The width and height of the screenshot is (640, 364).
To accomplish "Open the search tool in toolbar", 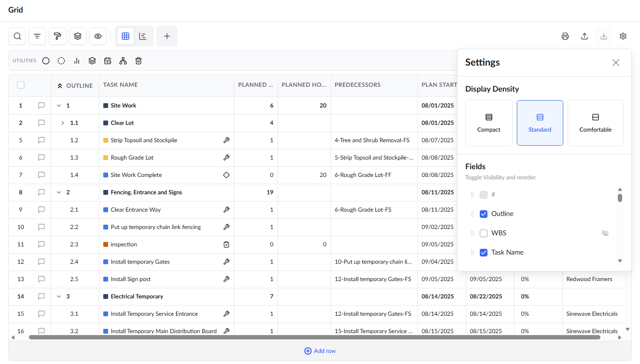I will (x=17, y=36).
